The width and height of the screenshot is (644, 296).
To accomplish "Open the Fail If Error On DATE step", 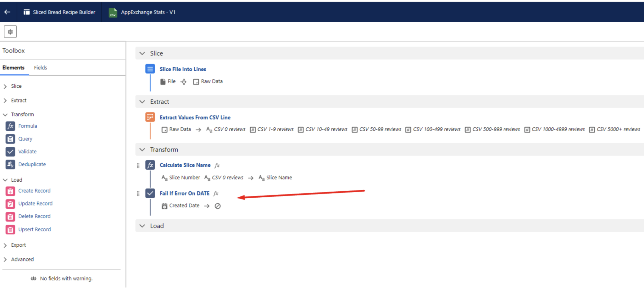I will pyautogui.click(x=185, y=193).
